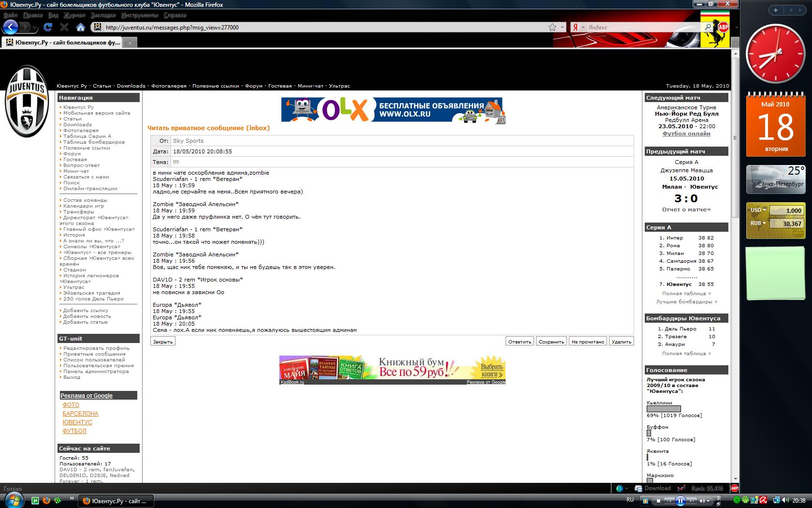Expand the toolbar overflow chevron near ABP

click(737, 27)
